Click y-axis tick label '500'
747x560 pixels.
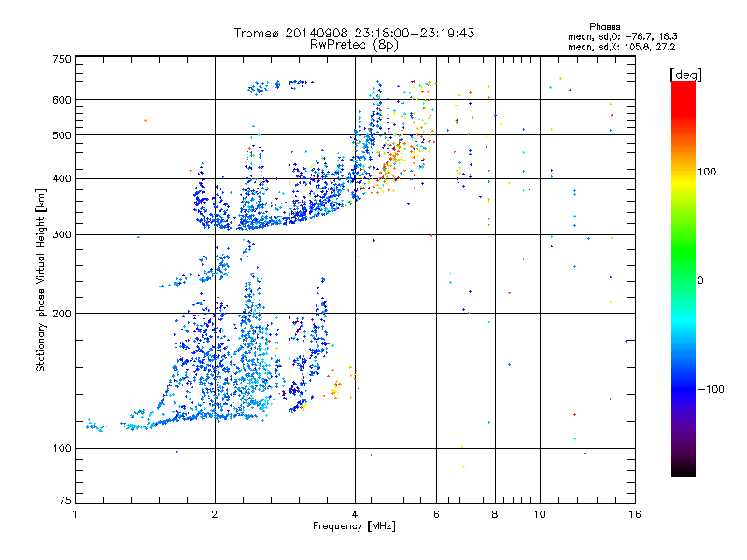pos(62,135)
